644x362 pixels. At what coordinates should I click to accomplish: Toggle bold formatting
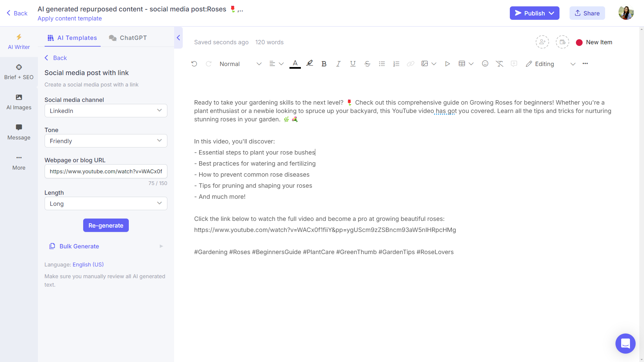pos(324,64)
